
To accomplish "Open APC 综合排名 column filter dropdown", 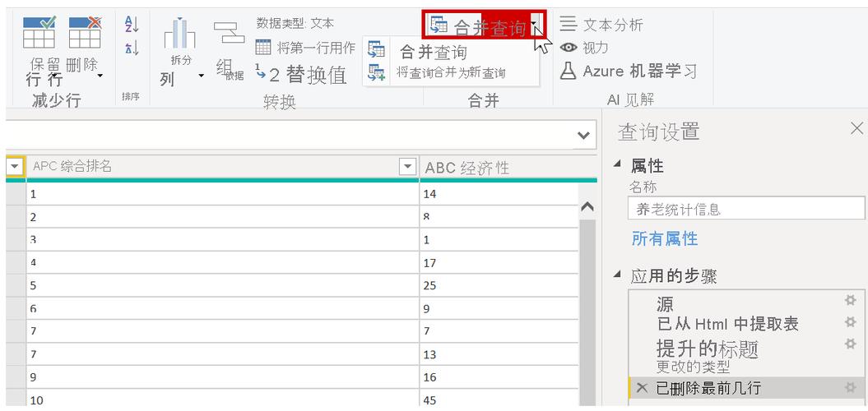I will pyautogui.click(x=407, y=166).
